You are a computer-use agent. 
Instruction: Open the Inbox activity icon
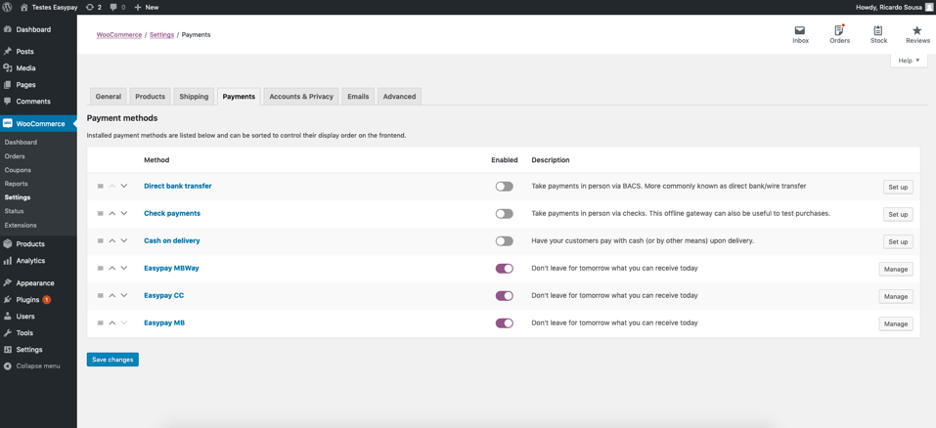coord(800,35)
